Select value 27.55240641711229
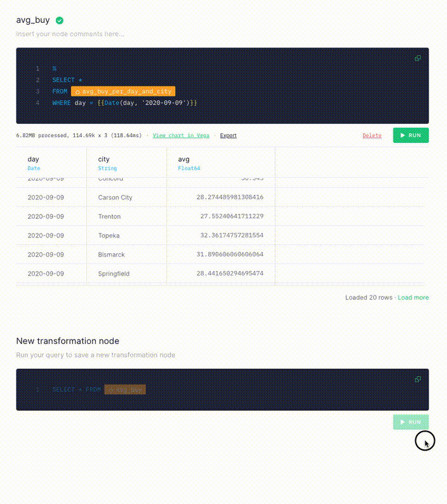Screen dimensions: 447x504 (232, 216)
